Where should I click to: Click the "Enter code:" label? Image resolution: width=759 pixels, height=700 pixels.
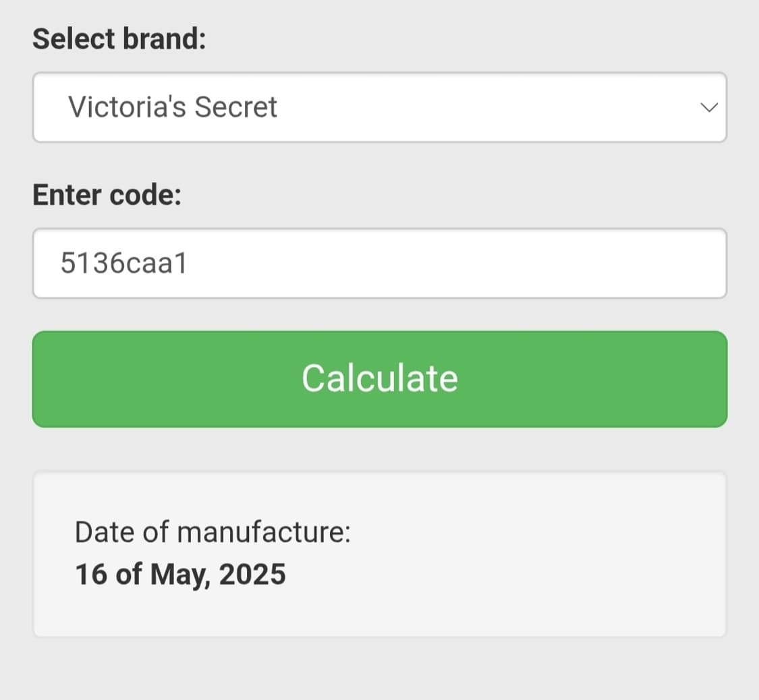tap(107, 195)
